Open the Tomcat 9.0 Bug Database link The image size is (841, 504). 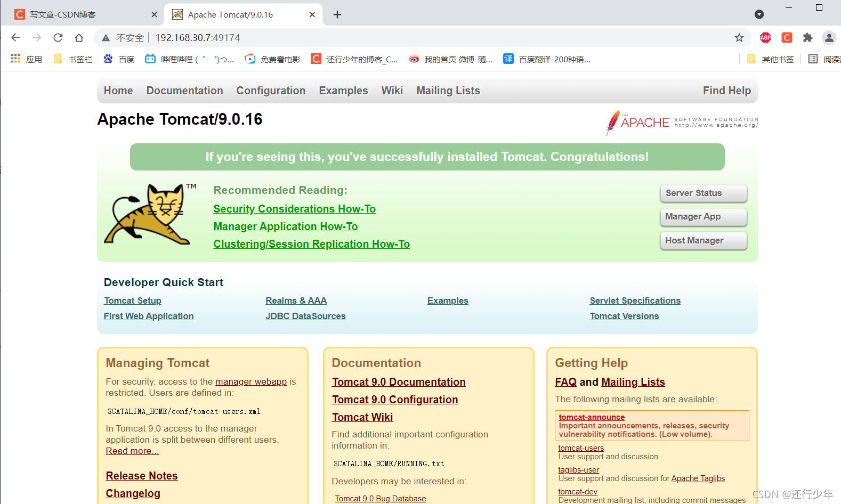381,499
